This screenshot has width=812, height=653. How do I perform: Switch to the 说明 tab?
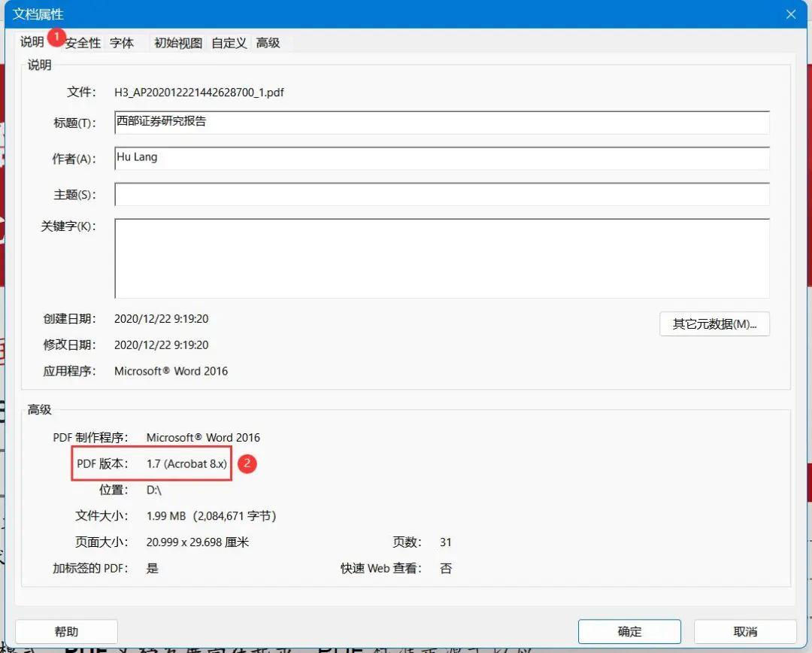[32, 42]
